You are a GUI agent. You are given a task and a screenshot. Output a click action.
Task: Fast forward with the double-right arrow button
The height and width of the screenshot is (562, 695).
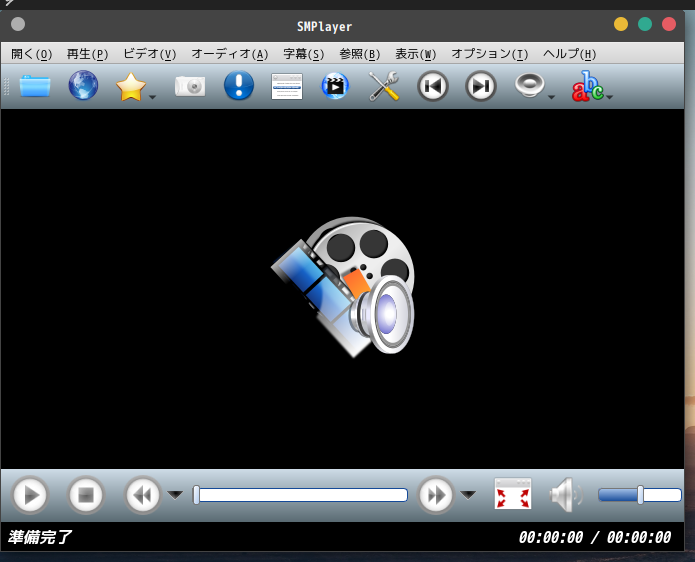coord(436,495)
